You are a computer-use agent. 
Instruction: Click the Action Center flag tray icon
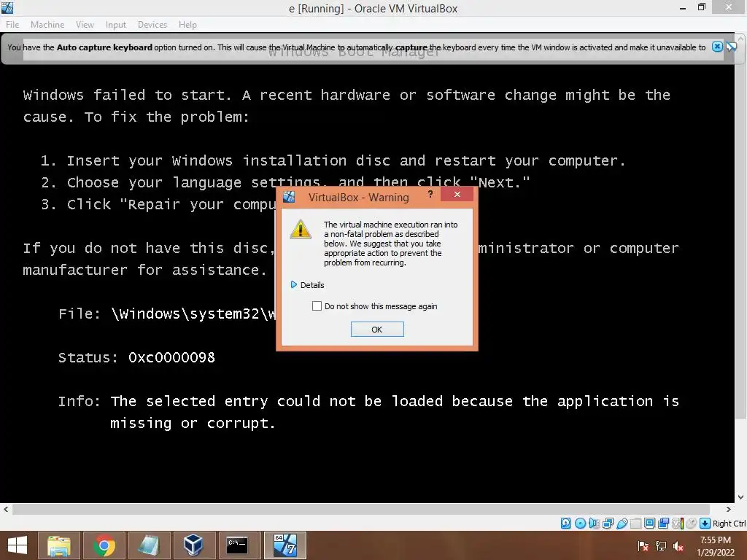[x=643, y=546]
